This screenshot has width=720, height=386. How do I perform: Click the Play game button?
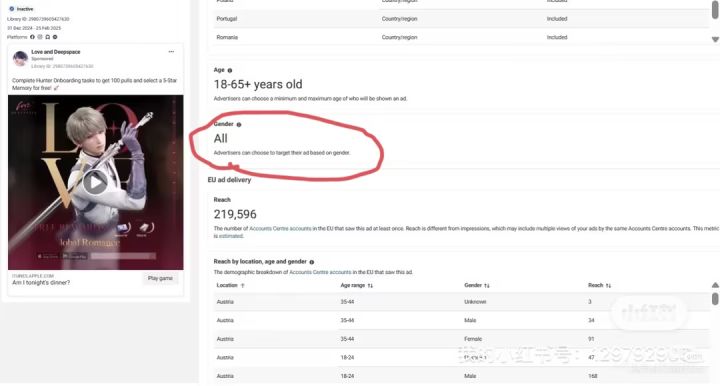[x=160, y=278]
